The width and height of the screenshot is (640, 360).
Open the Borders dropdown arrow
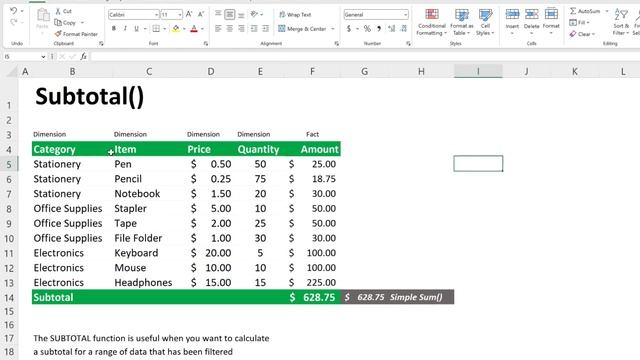point(164,29)
